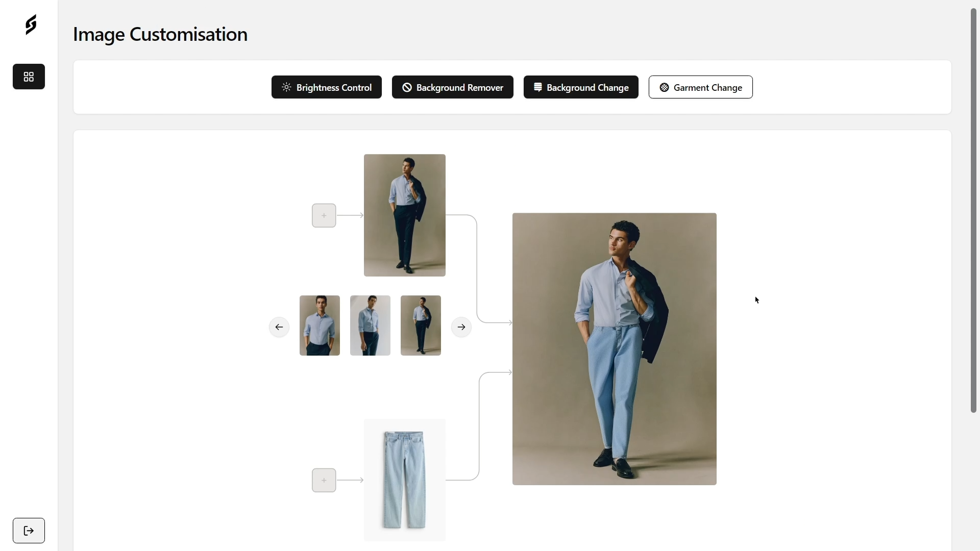Image resolution: width=980 pixels, height=551 pixels.
Task: Click the plus icon to upload model image
Action: coord(324,215)
